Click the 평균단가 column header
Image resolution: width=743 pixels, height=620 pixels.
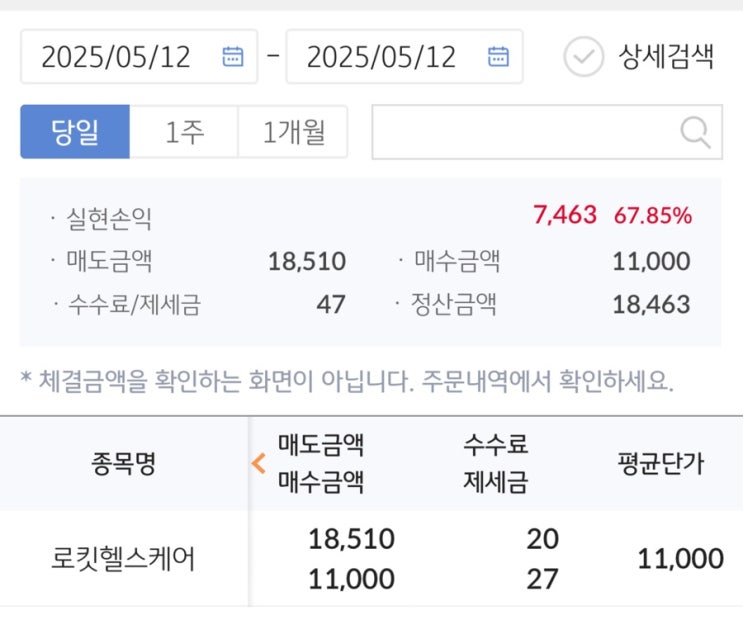(660, 463)
